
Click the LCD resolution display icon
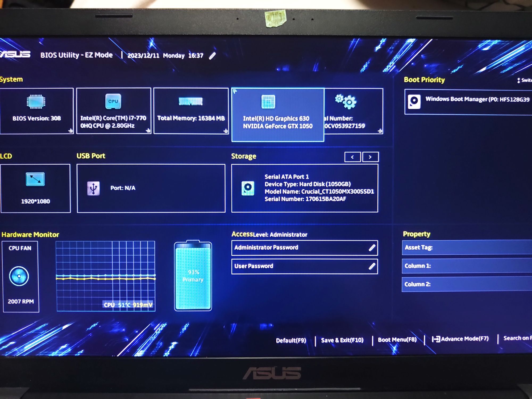35,179
